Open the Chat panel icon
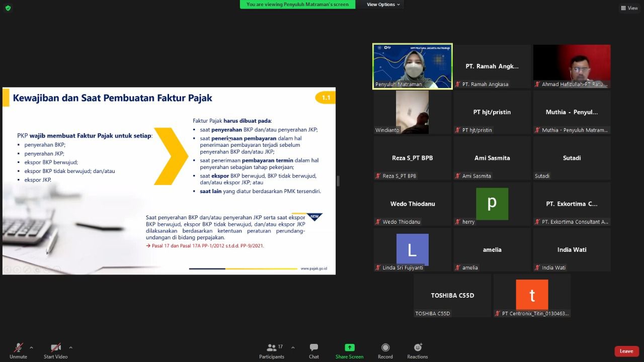The height and width of the screenshot is (362, 644). 314,347
